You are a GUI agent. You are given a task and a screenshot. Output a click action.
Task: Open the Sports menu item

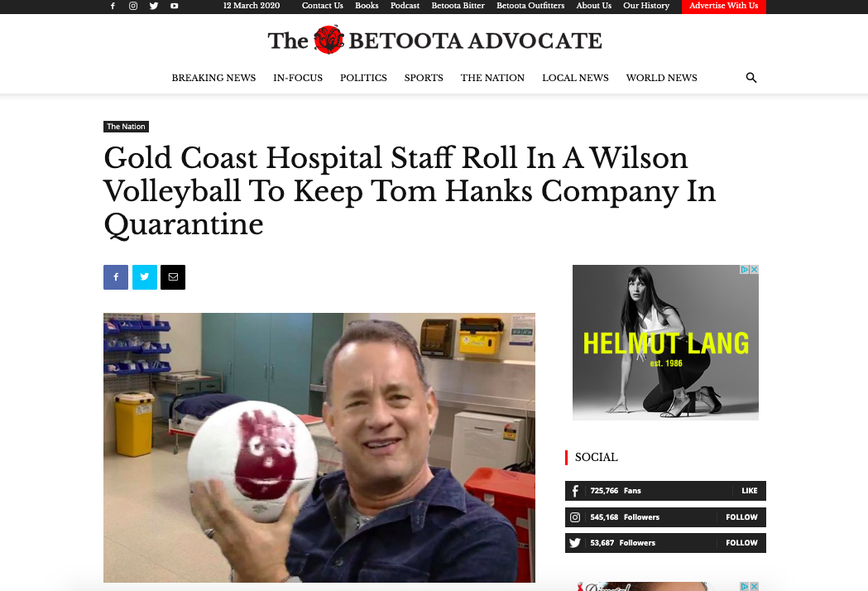(424, 78)
